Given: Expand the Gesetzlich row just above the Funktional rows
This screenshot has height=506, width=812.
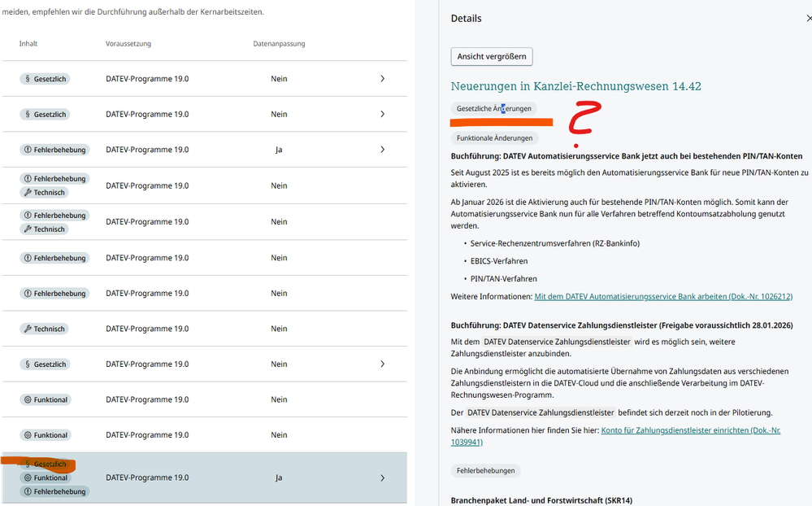Looking at the screenshot, I should [382, 364].
